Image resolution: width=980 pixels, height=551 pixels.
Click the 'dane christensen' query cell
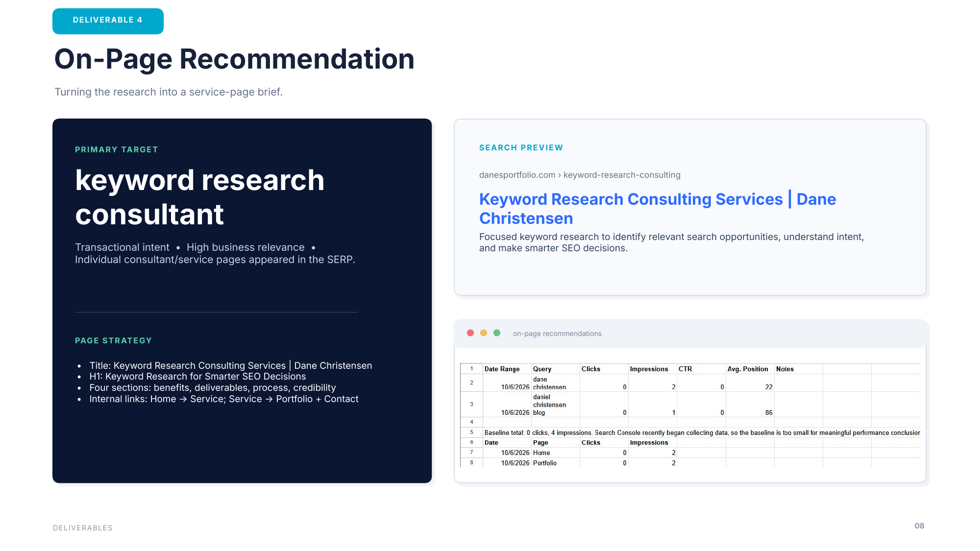coord(556,383)
